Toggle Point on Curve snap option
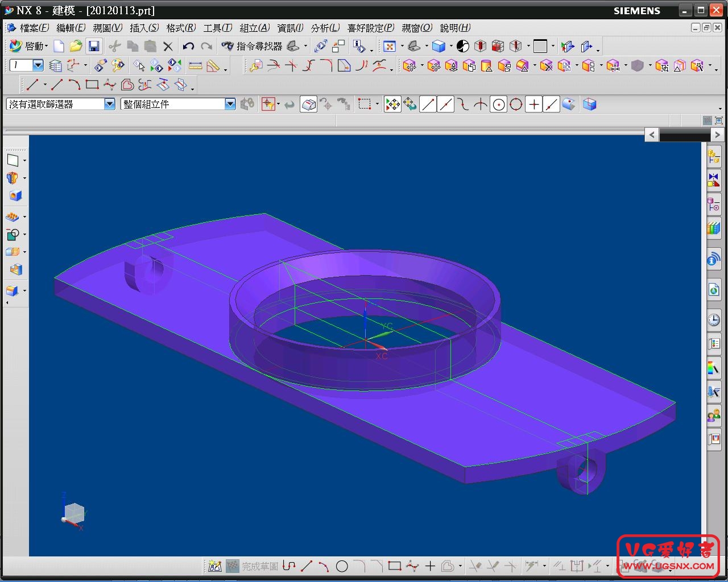This screenshot has width=728, height=582. (x=551, y=104)
